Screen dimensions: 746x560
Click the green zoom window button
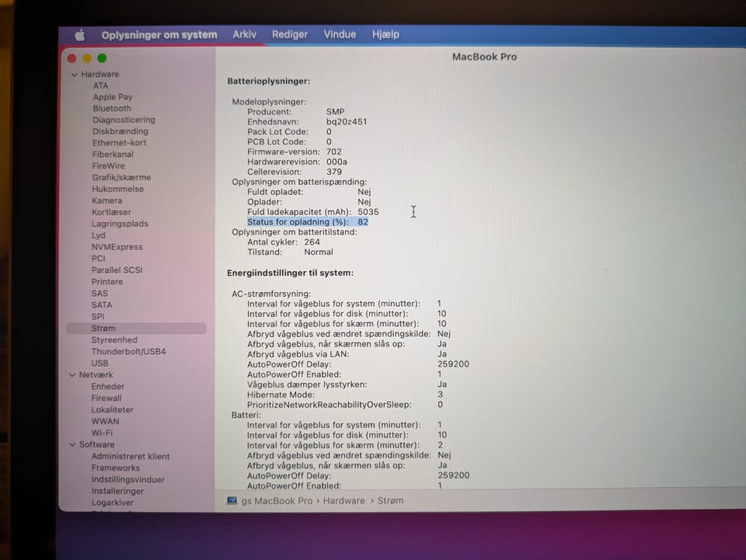(x=102, y=58)
